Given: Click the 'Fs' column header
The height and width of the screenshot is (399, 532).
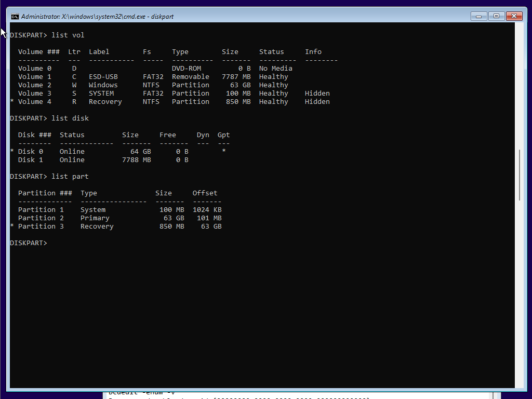Looking at the screenshot, I should pos(147,52).
